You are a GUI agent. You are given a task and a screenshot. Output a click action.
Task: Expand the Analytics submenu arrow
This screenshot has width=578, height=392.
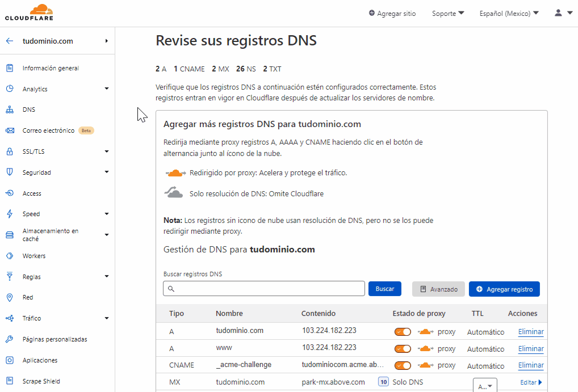tap(107, 88)
